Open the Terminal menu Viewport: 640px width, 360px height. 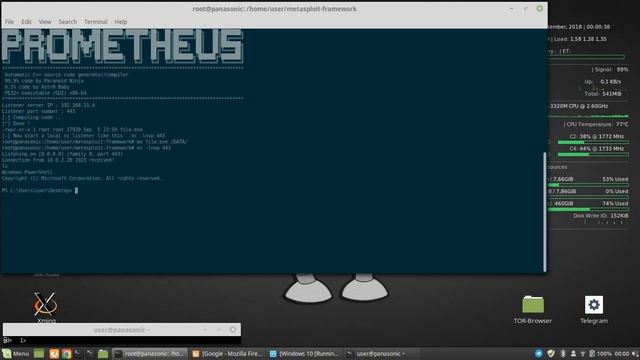coord(96,22)
